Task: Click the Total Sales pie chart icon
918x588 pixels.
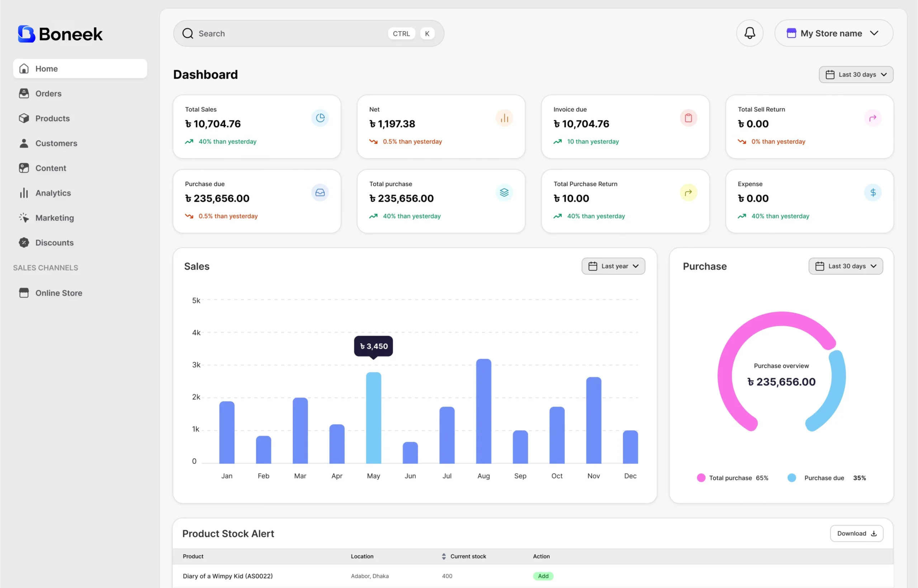Action: click(320, 118)
